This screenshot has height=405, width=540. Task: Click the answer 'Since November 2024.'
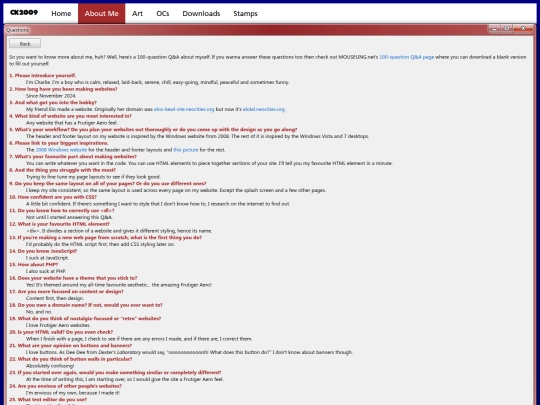(x=51, y=96)
